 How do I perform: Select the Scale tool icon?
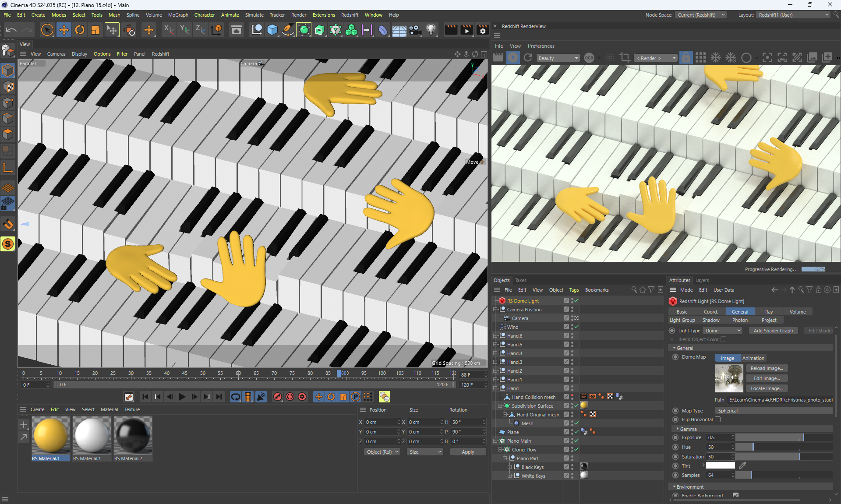[95, 30]
